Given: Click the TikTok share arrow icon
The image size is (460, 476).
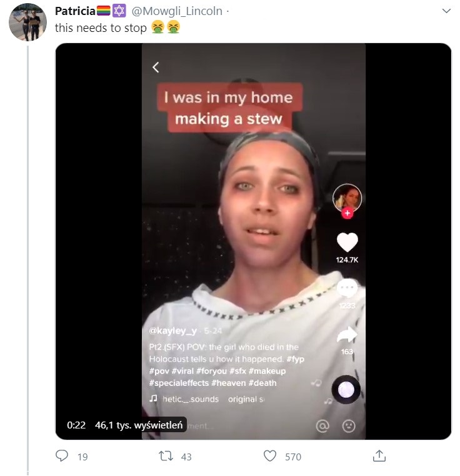Looking at the screenshot, I should point(347,336).
